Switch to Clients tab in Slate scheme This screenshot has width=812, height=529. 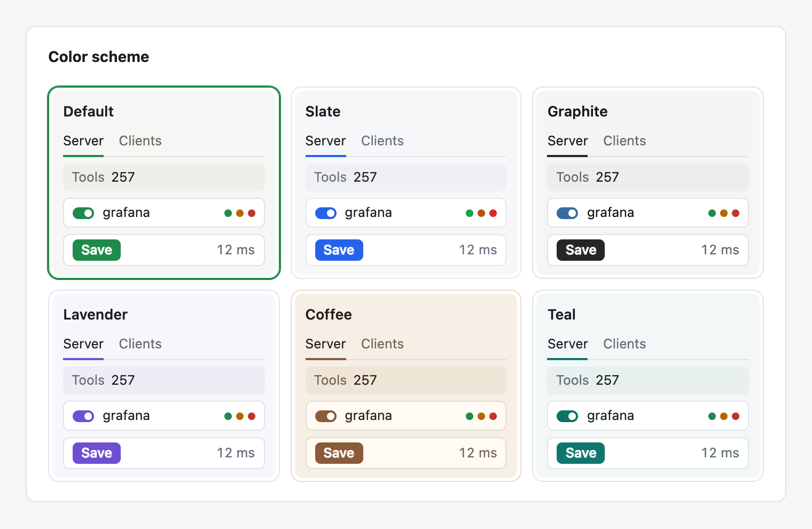point(382,141)
